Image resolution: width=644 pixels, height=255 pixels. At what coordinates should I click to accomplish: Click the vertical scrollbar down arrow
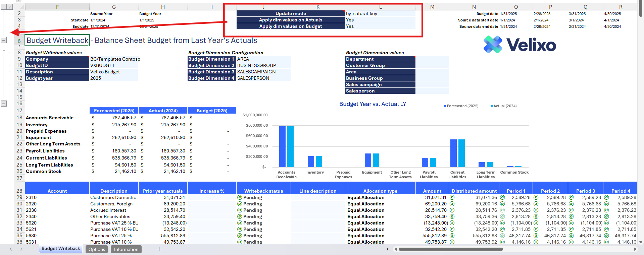641,242
